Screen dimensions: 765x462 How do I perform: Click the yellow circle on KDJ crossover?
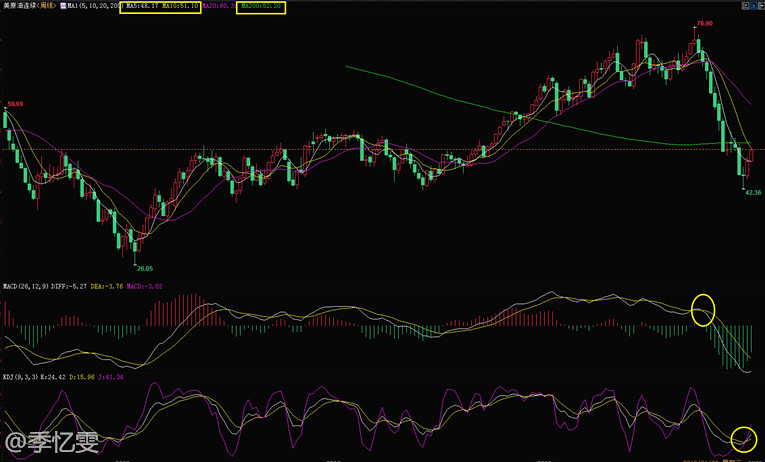[x=743, y=437]
